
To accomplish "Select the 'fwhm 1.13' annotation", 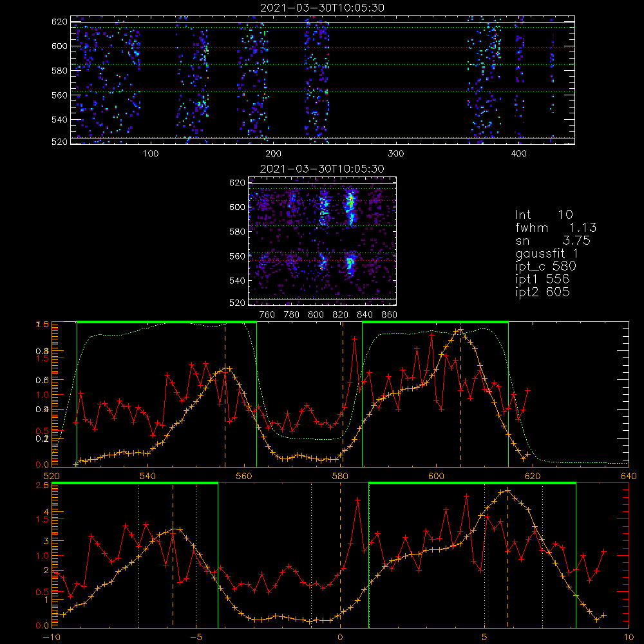I will 556,227.
